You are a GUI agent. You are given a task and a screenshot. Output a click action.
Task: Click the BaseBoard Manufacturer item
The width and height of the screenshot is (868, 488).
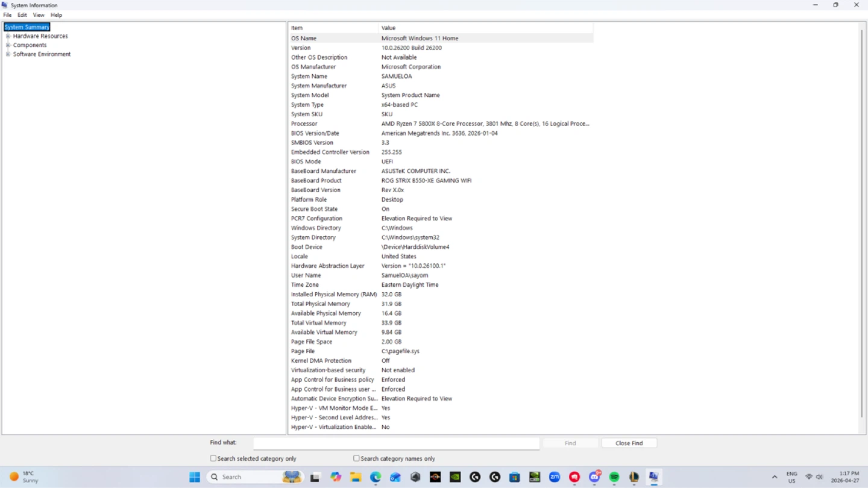[324, 171]
